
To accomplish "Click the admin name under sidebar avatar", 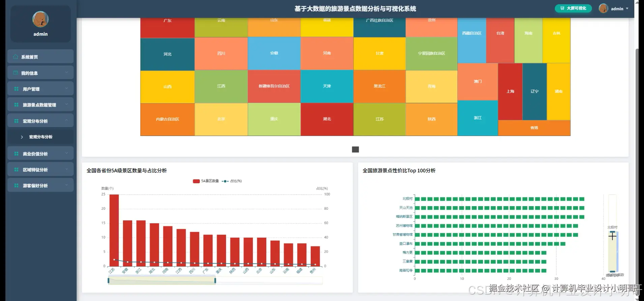I will [x=40, y=34].
